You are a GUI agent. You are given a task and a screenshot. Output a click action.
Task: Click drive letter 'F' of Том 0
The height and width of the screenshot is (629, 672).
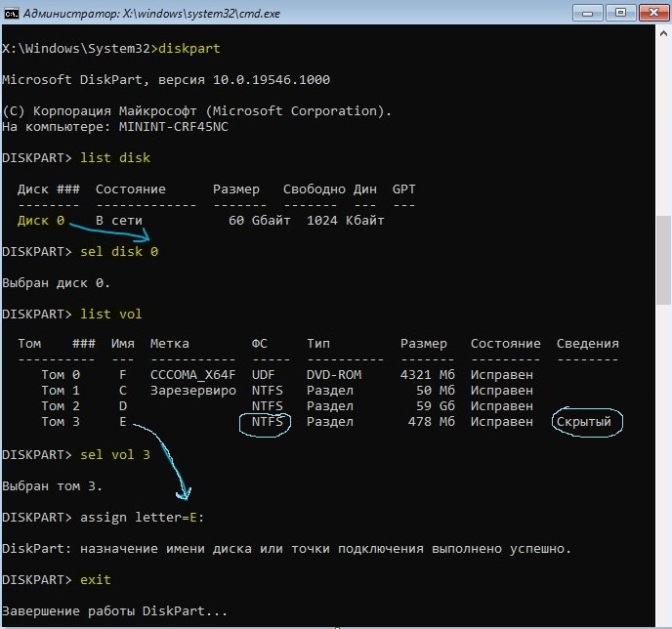click(x=123, y=375)
